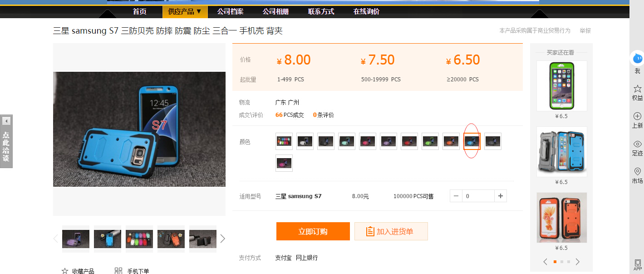Click the 权益 star icon
This screenshot has height=274, width=644.
[x=637, y=89]
